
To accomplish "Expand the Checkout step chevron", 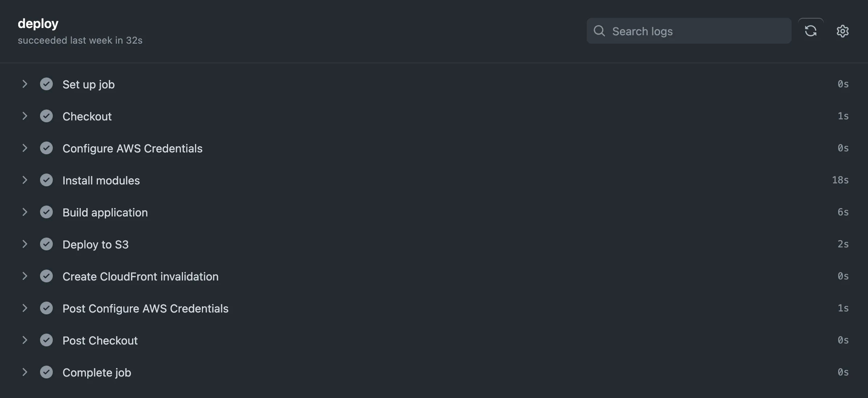I will [24, 116].
